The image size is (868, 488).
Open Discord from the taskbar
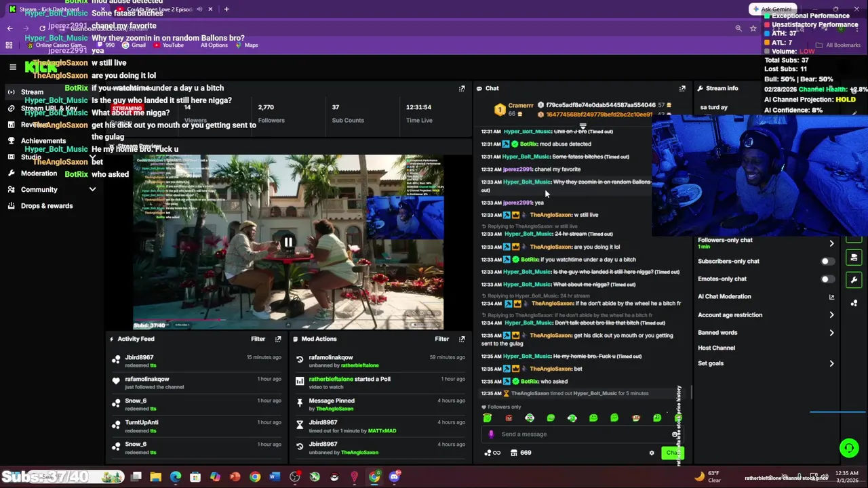(394, 477)
